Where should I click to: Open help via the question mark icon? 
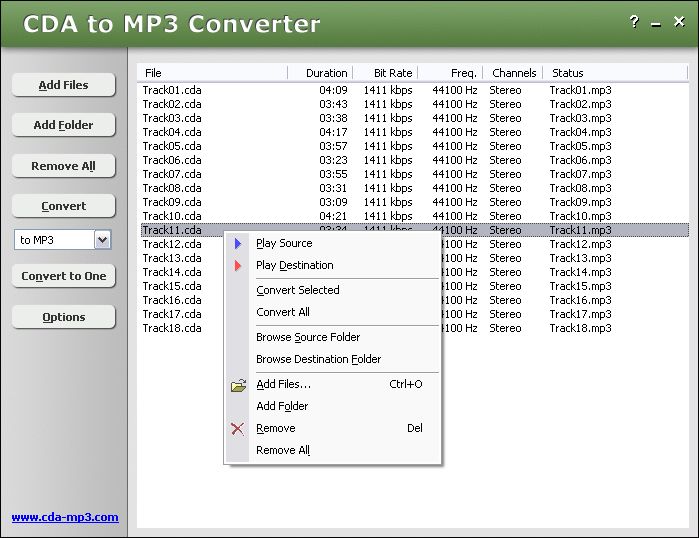pos(634,21)
